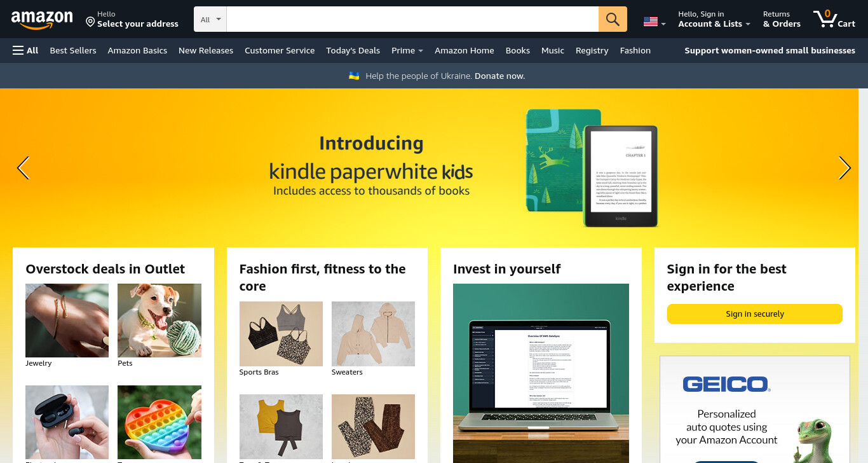Open Today's Deals in navigation
The image size is (868, 463).
coord(353,50)
